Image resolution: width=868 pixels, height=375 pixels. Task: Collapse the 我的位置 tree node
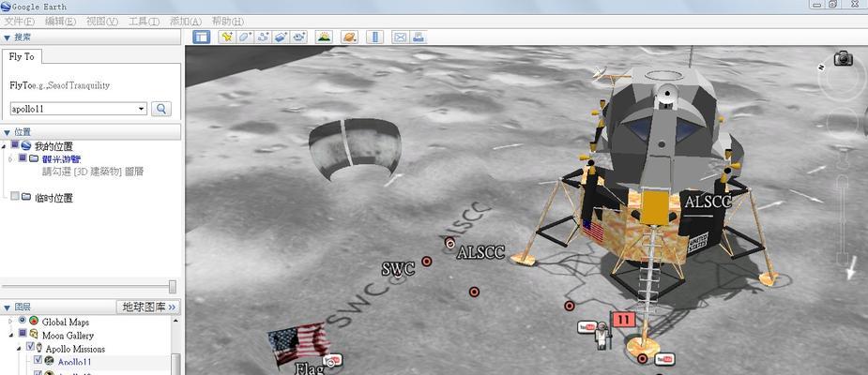pos(5,146)
